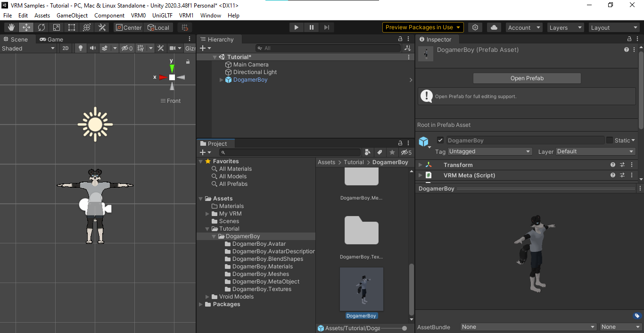Screen dimensions: 644x333
Task: Toggle grid snapping icon in toolbar
Action: click(185, 27)
